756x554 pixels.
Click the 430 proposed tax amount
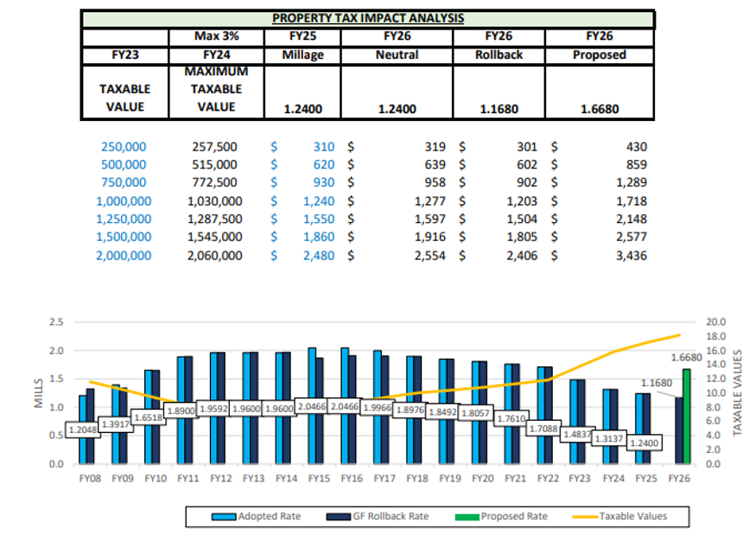pos(637,147)
